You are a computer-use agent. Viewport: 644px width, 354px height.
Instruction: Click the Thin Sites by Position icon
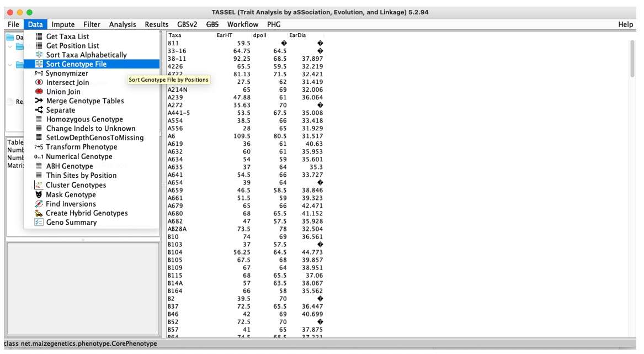(x=39, y=175)
